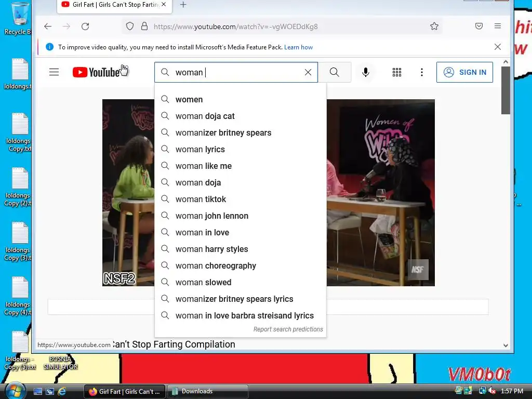Save page to Pocket
This screenshot has height=399, width=532.
(x=478, y=26)
